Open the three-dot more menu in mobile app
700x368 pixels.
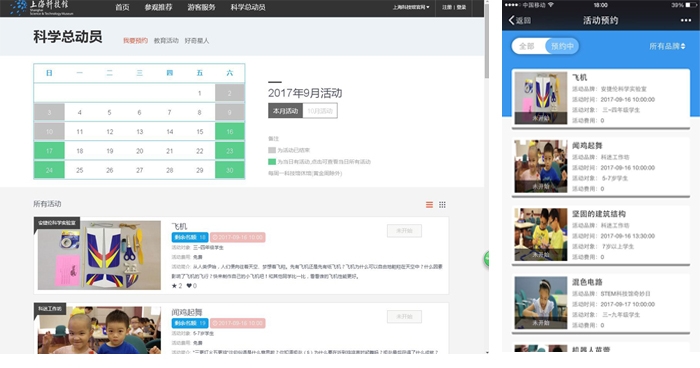point(686,20)
